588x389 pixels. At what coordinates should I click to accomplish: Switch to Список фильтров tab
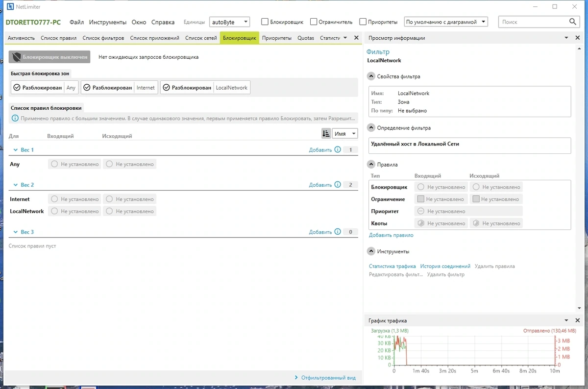(103, 38)
